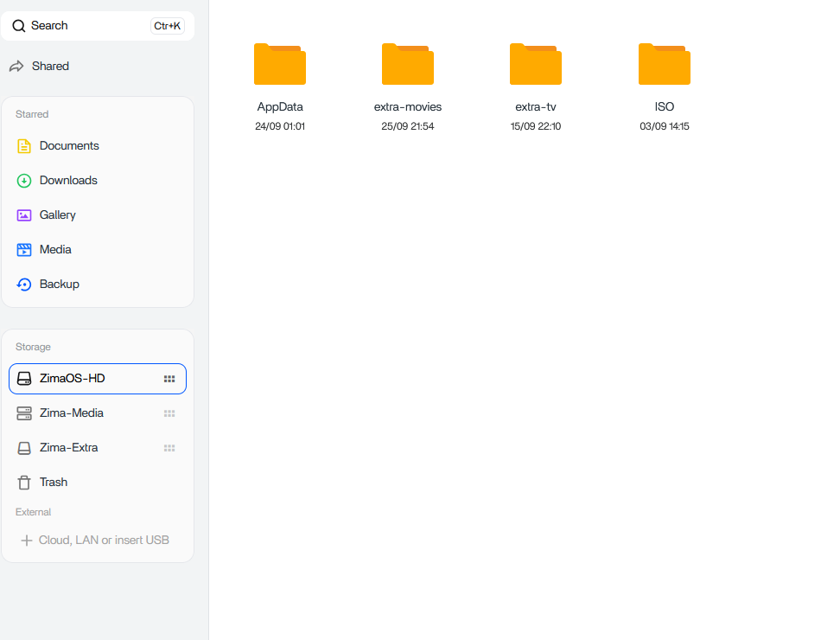Click the Backup restore icon
This screenshot has height=640, width=840.
(x=24, y=285)
